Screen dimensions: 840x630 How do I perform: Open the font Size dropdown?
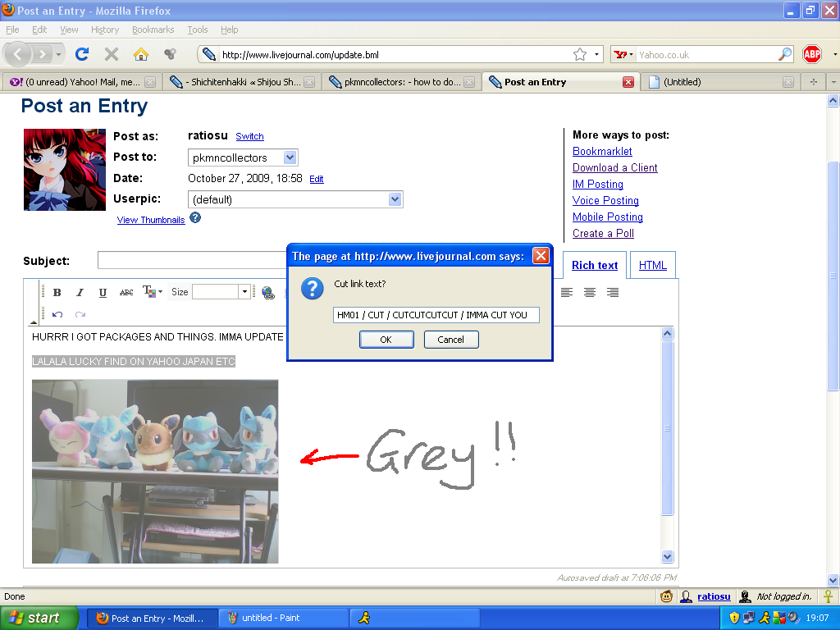coord(244,292)
